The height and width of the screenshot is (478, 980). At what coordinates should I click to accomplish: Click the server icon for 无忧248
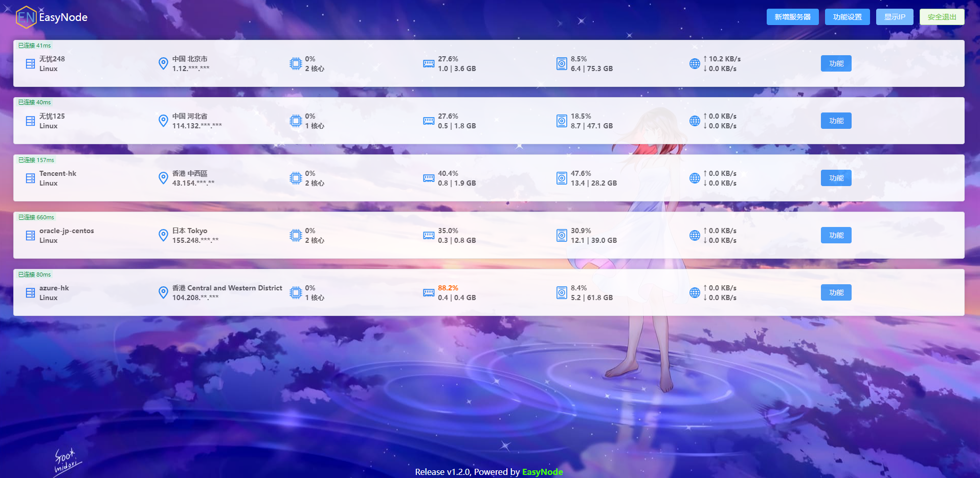point(30,64)
